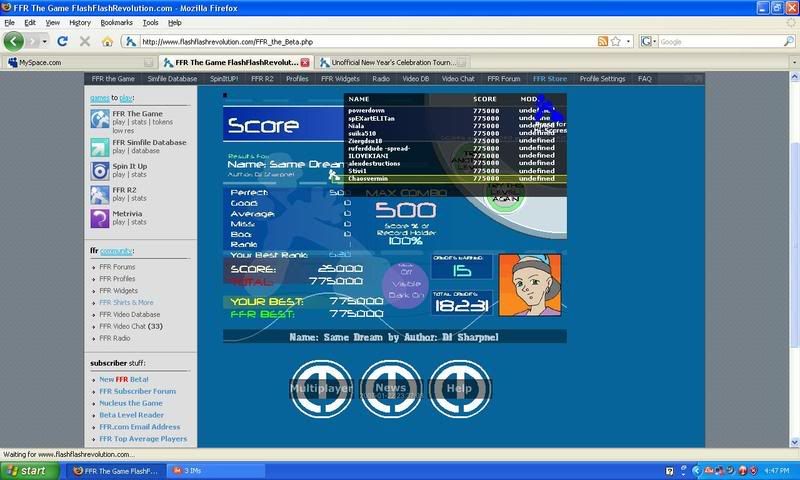Open the Profile Settings navigation link
The height and width of the screenshot is (480, 800).
click(x=602, y=78)
